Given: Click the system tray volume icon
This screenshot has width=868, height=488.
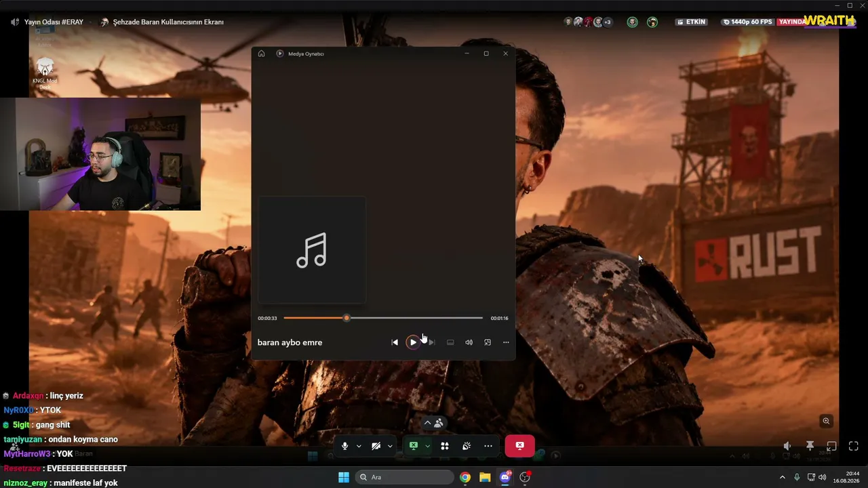Looking at the screenshot, I should coord(823,477).
